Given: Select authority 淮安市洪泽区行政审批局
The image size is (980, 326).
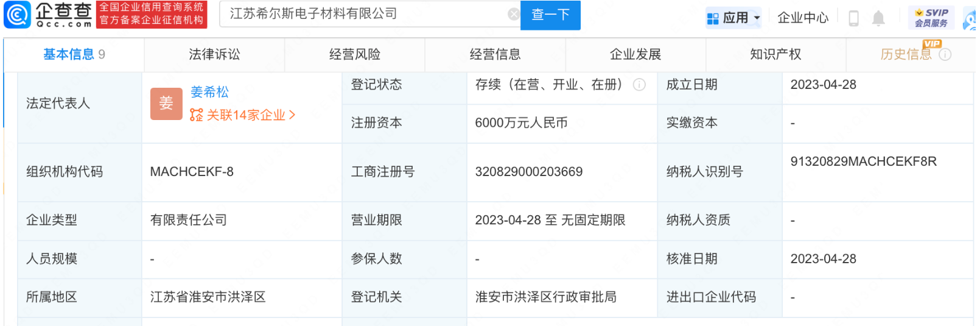Looking at the screenshot, I should tap(546, 297).
